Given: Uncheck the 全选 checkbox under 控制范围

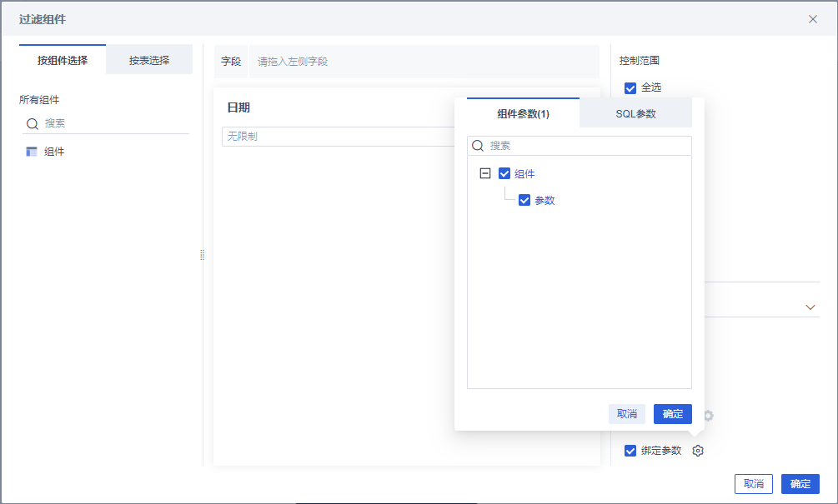Looking at the screenshot, I should coord(630,87).
